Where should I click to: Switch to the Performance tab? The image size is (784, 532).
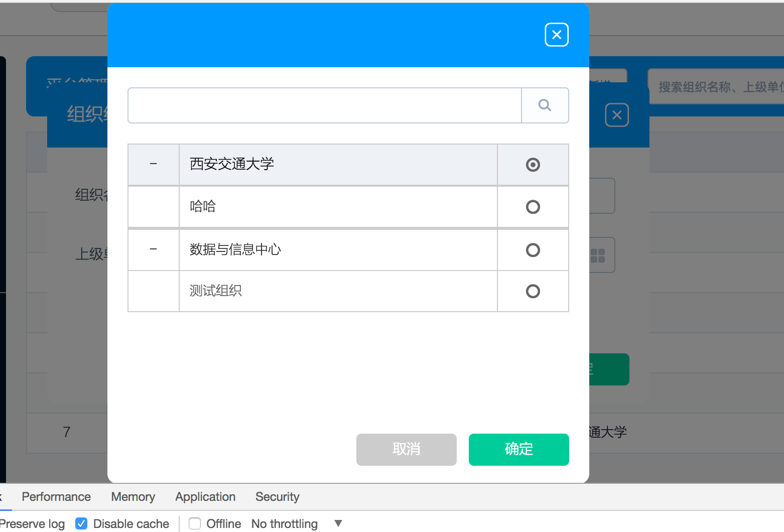tap(56, 497)
